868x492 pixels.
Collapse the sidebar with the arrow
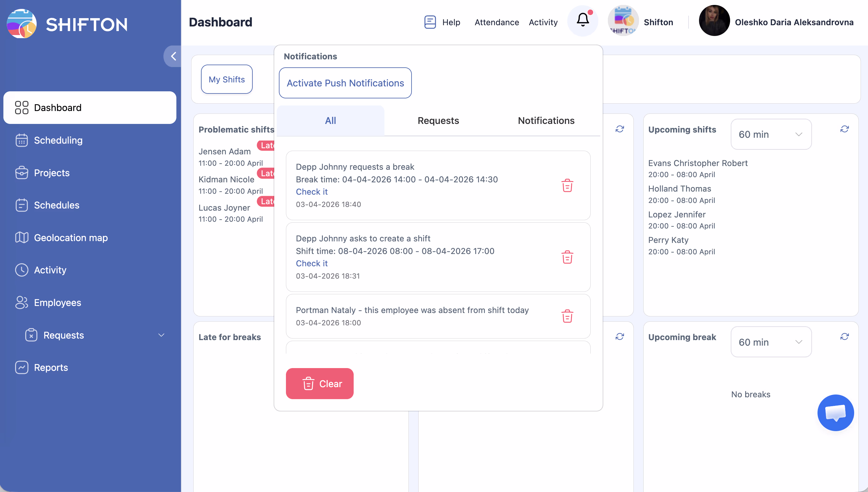pyautogui.click(x=173, y=57)
